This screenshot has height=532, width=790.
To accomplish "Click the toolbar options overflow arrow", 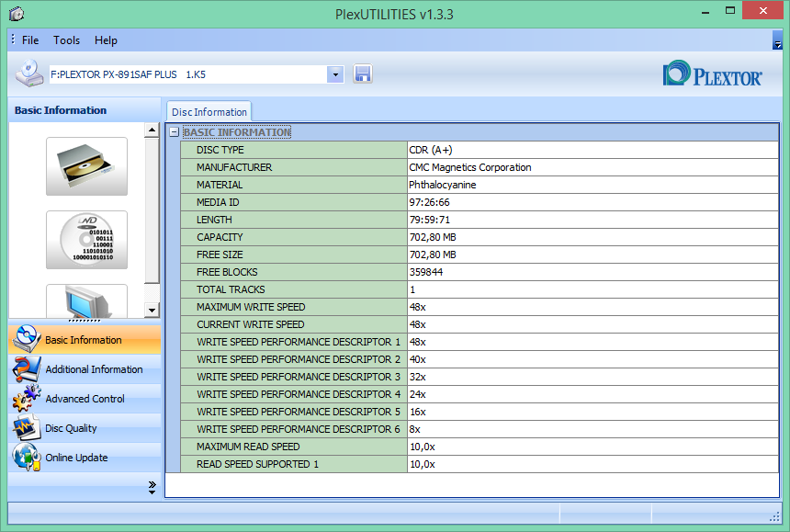I will (x=777, y=40).
